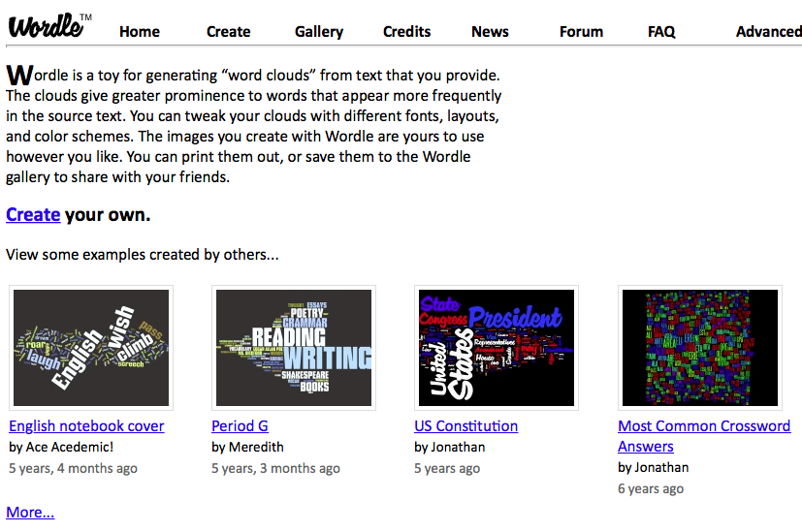
Task: Select the '5 years, 4 months ago' text
Action: [73, 468]
